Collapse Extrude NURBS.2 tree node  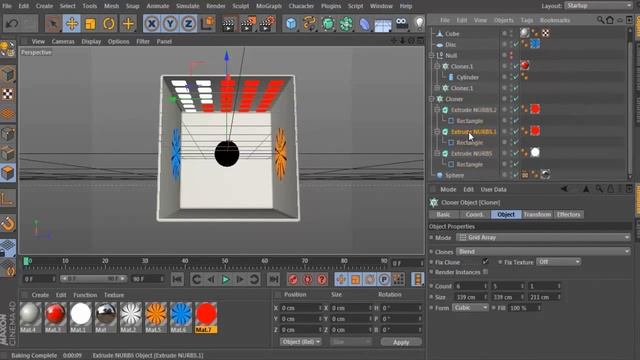coord(437,110)
